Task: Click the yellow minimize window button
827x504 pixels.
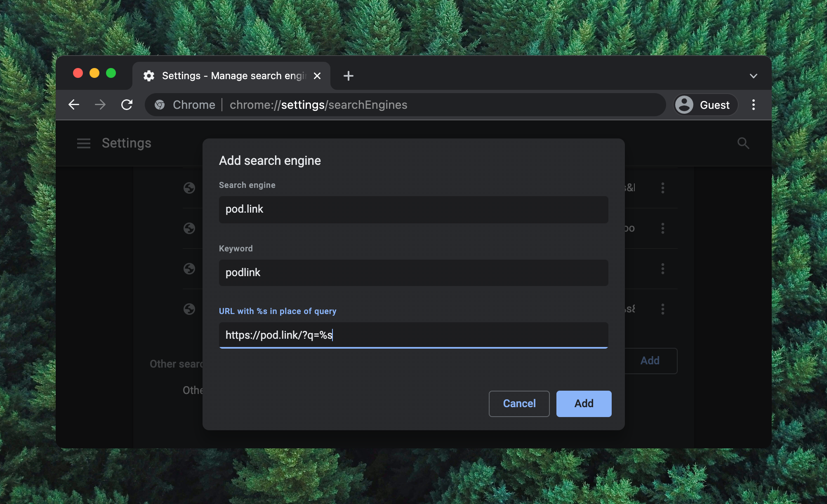Action: pyautogui.click(x=94, y=73)
